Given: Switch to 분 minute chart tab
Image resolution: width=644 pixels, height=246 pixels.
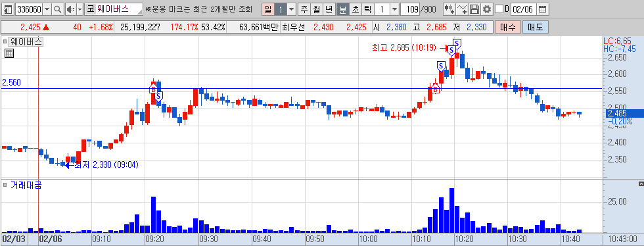Looking at the screenshot, I should click(342, 9).
